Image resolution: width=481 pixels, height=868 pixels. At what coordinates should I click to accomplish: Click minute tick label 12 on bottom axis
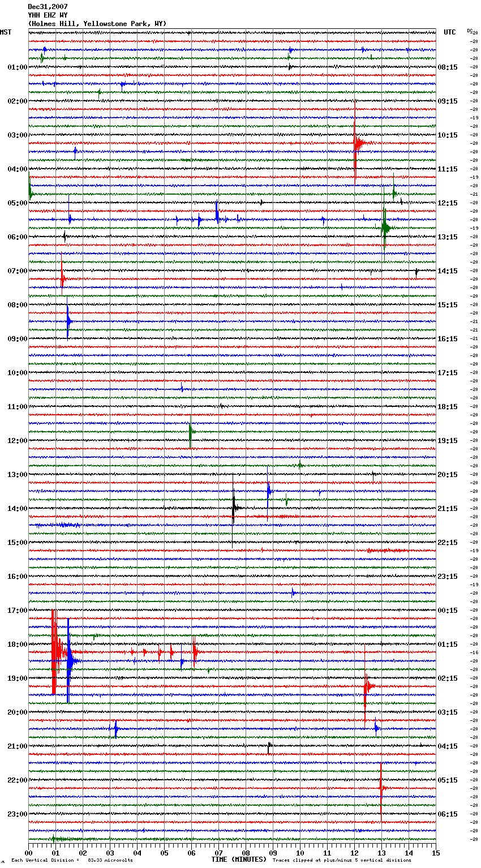click(x=354, y=853)
